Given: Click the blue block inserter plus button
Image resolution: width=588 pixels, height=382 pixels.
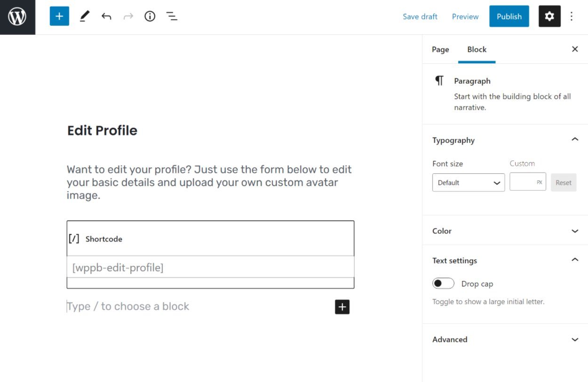Looking at the screenshot, I should (x=59, y=16).
